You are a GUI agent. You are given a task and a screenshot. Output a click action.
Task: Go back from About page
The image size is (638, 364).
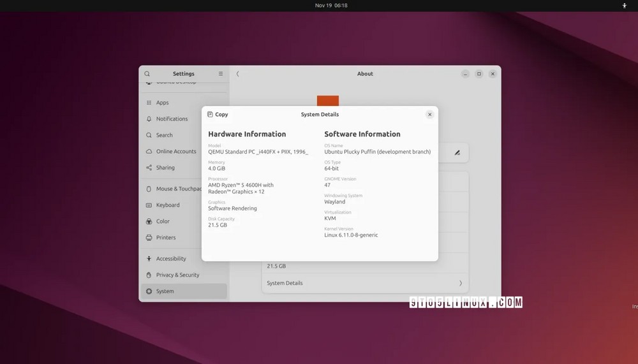[237, 73]
